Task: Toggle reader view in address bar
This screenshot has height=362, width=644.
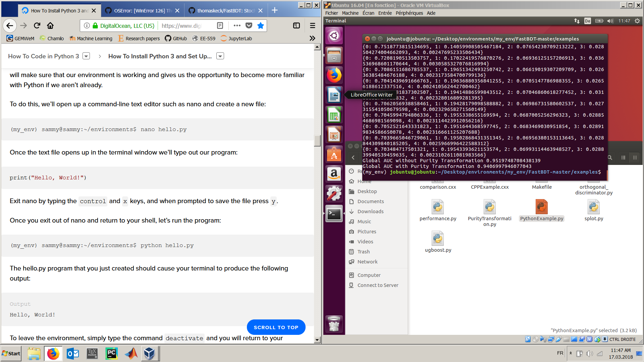Action: pyautogui.click(x=220, y=25)
